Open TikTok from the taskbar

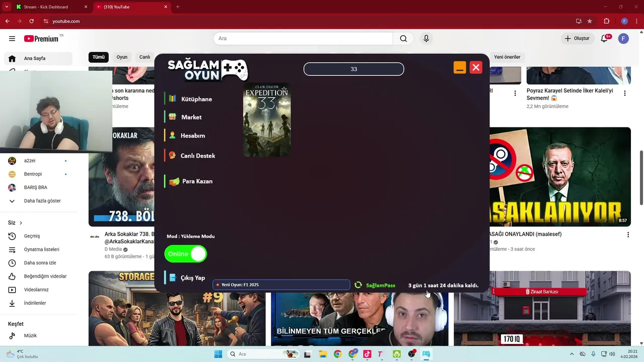click(x=367, y=354)
